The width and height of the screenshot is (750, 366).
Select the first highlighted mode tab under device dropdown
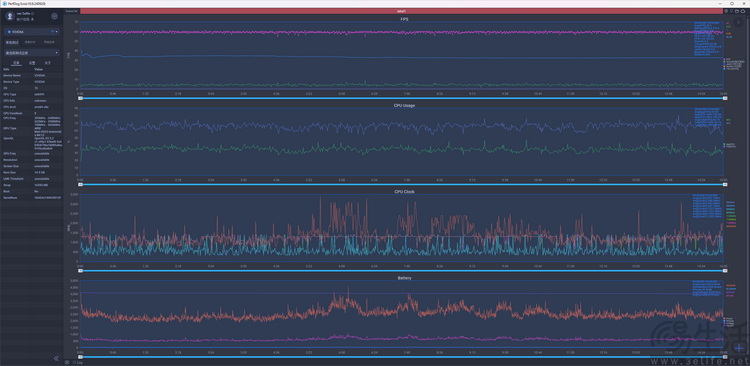click(x=12, y=42)
